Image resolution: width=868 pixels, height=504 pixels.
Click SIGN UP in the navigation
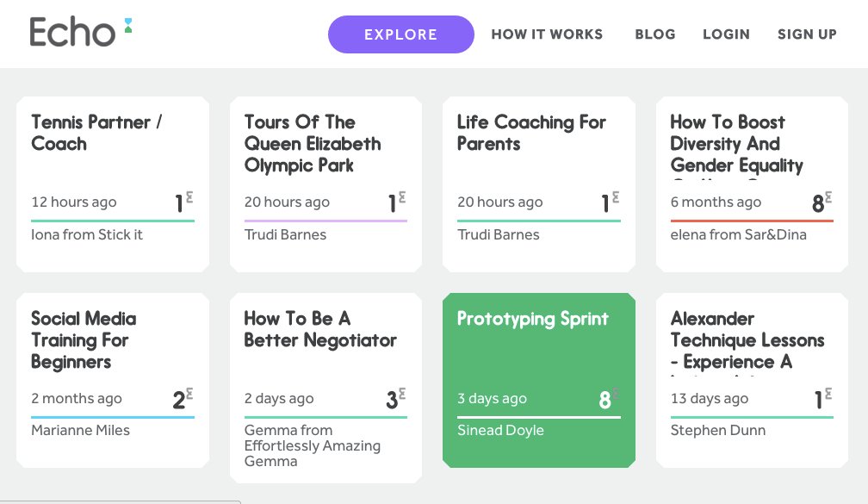[x=807, y=34]
